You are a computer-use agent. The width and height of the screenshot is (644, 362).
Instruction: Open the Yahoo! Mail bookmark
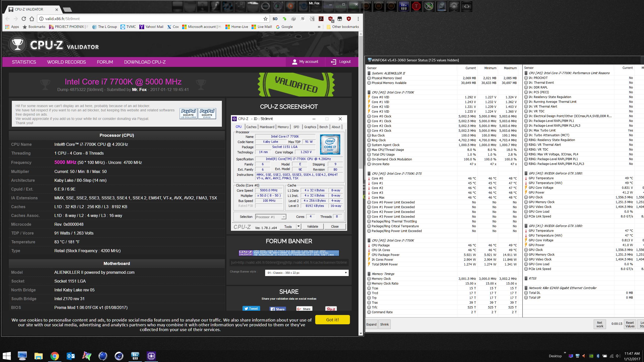pos(151,27)
